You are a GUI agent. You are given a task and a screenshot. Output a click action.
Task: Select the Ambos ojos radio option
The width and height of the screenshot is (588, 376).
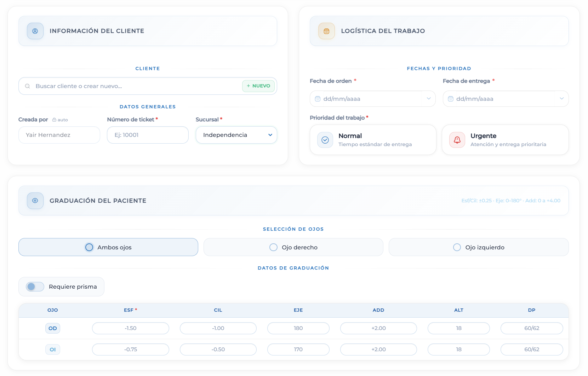tap(89, 247)
